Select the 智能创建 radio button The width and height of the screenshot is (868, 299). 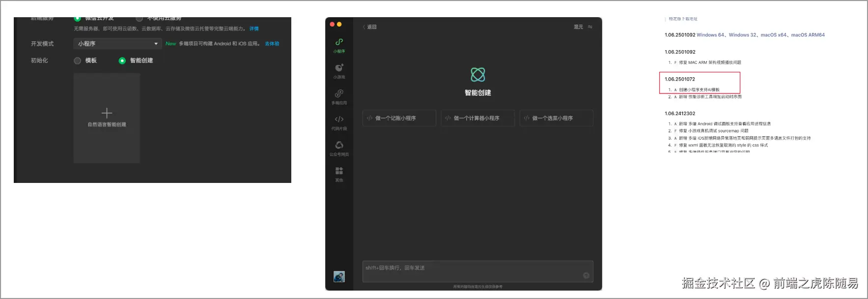122,60
